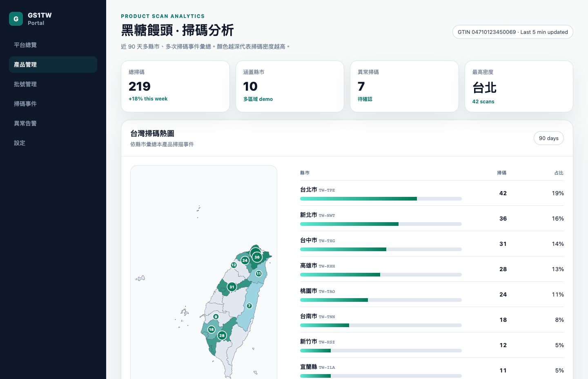
Task: Click the 台中市 row name
Action: [x=309, y=240]
